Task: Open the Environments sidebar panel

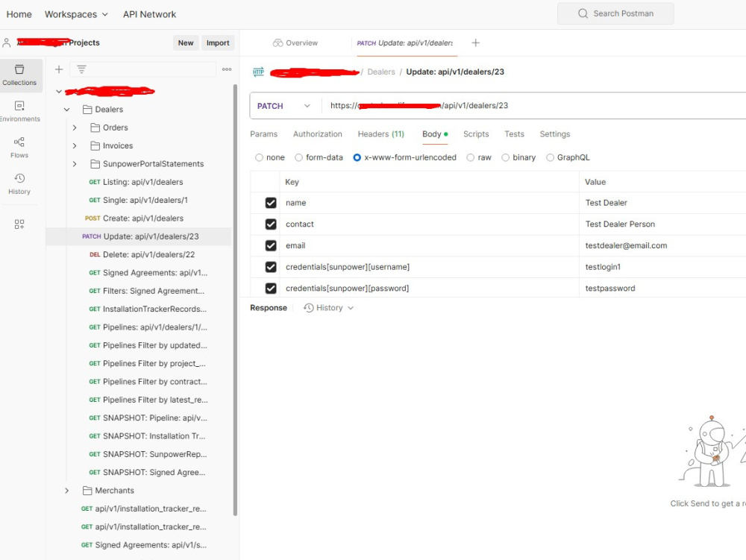Action: pos(19,111)
